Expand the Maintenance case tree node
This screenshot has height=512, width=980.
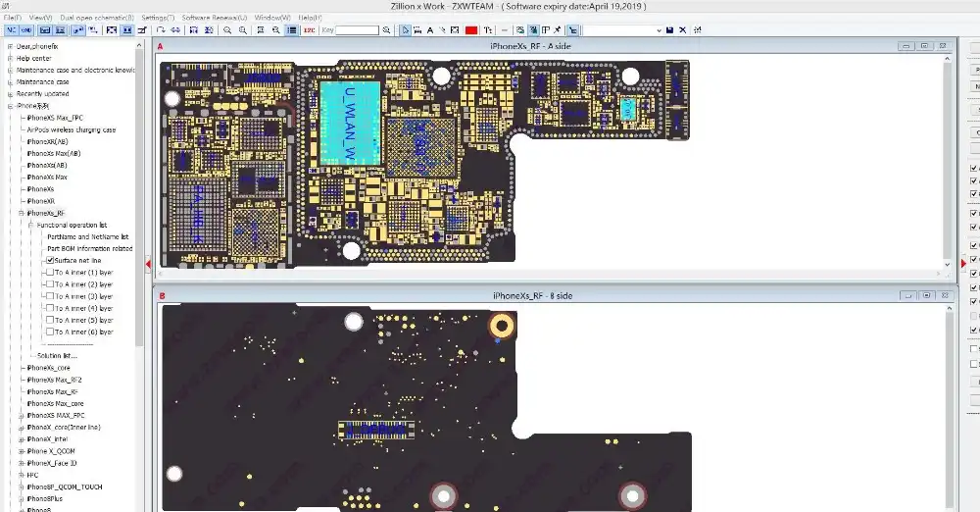pos(10,82)
